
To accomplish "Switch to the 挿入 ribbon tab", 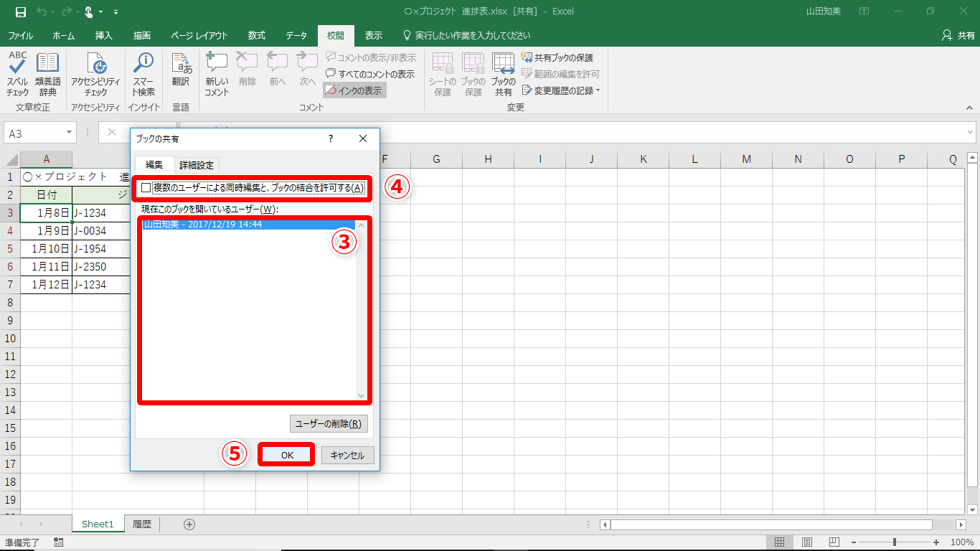I will pyautogui.click(x=104, y=36).
